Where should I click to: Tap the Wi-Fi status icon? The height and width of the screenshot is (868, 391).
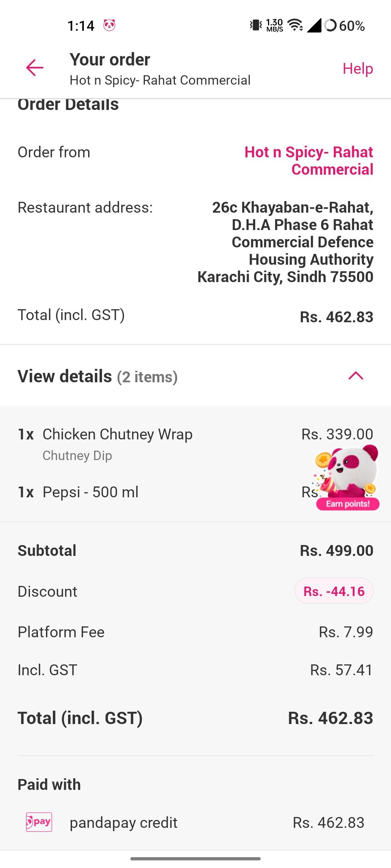tap(295, 25)
